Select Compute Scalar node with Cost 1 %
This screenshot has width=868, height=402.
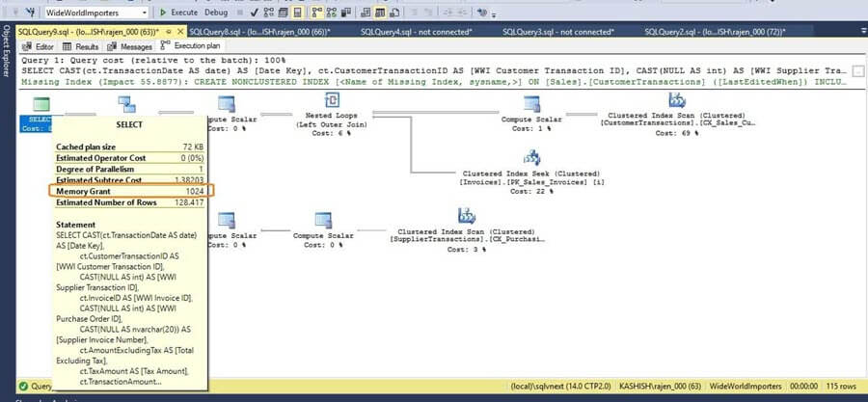531,104
